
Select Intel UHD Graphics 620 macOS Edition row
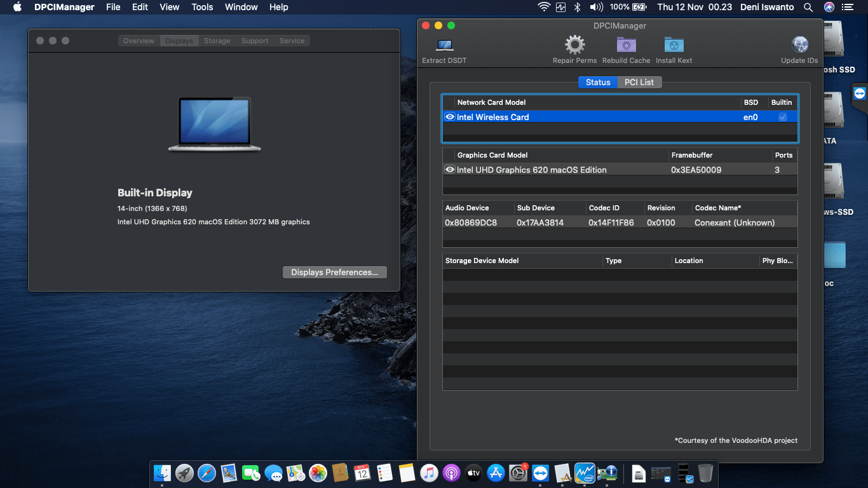pos(620,170)
